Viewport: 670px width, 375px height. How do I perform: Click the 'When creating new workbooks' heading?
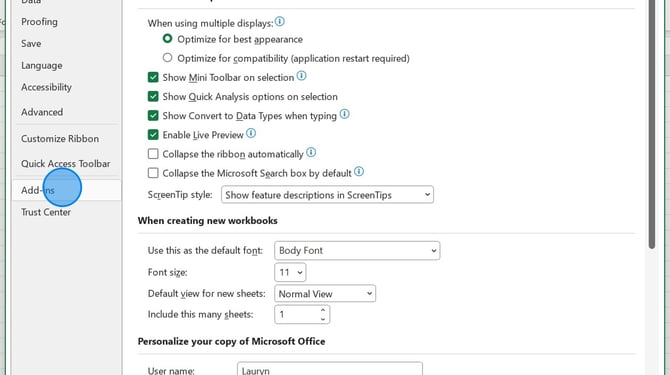[x=208, y=221]
